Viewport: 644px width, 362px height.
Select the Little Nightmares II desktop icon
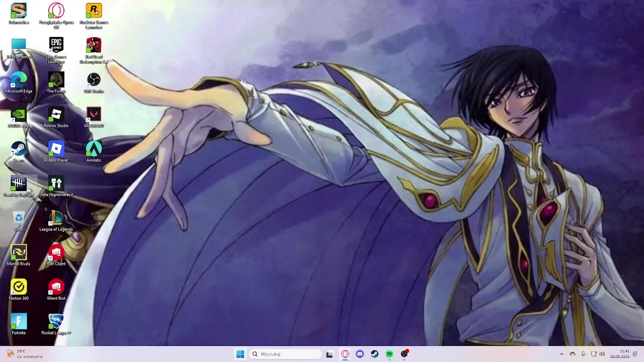[x=56, y=187]
